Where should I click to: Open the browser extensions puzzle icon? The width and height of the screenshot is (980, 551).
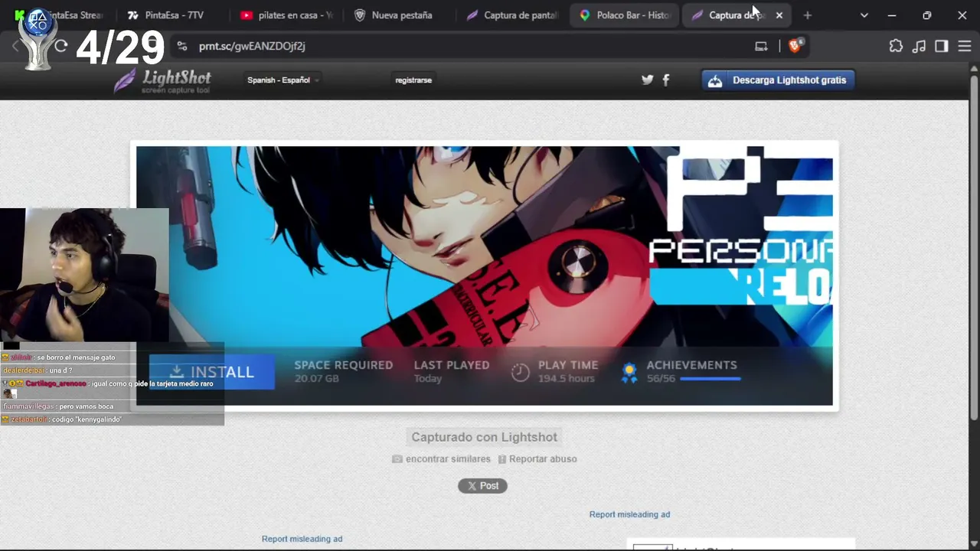[896, 46]
